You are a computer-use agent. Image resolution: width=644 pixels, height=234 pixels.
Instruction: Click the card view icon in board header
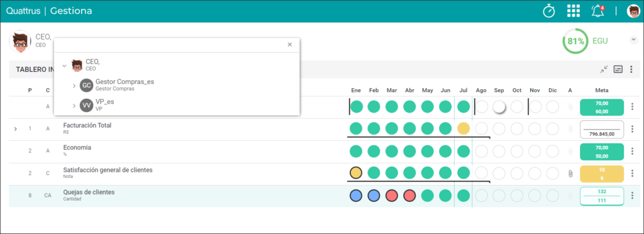(618, 69)
